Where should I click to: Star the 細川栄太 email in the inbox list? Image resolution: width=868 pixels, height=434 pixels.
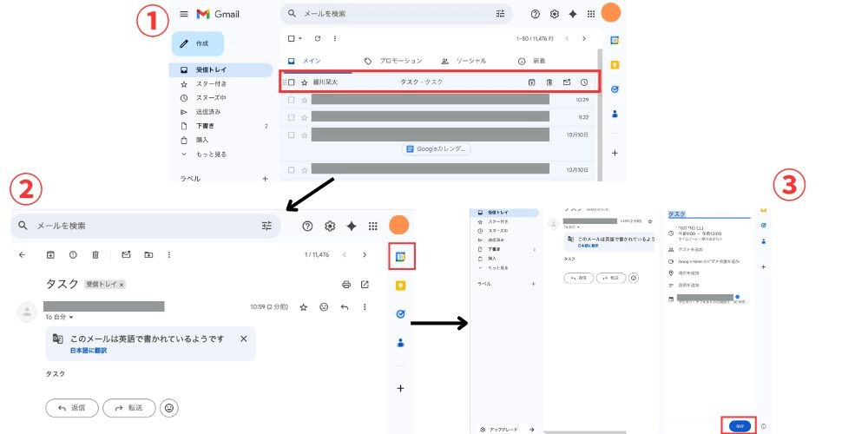tap(305, 82)
